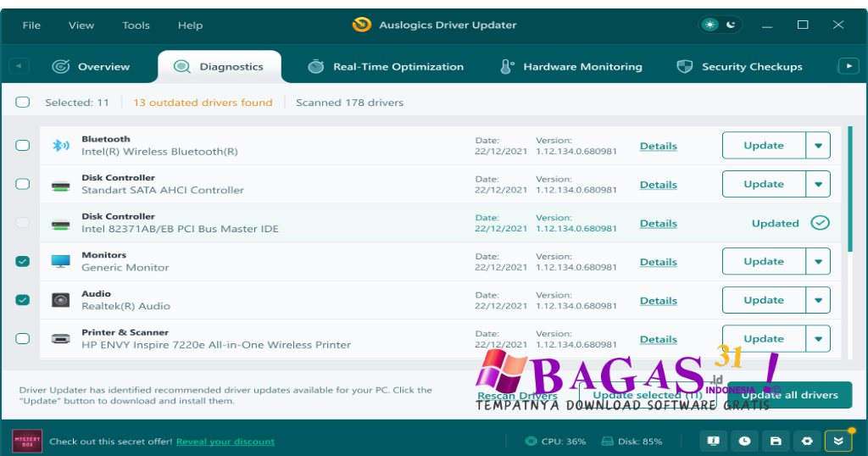Click the feedback notification icon in status bar
This screenshot has width=868, height=456.
tap(713, 441)
